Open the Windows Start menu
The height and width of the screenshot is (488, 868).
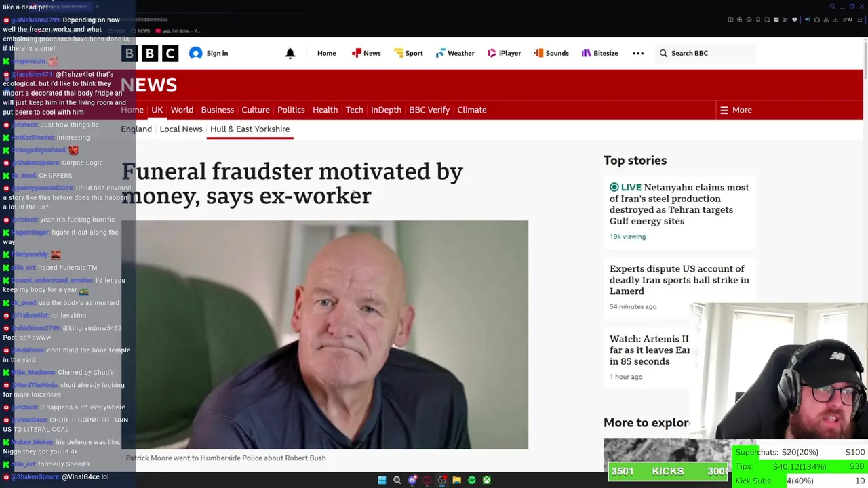click(x=382, y=480)
